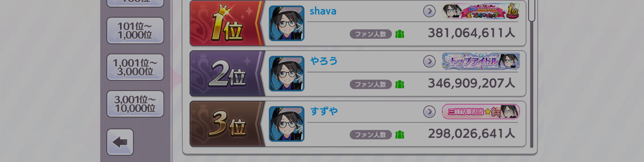Click the ranking list vertical scrollbar
This screenshot has width=644, height=162.
point(532,74)
